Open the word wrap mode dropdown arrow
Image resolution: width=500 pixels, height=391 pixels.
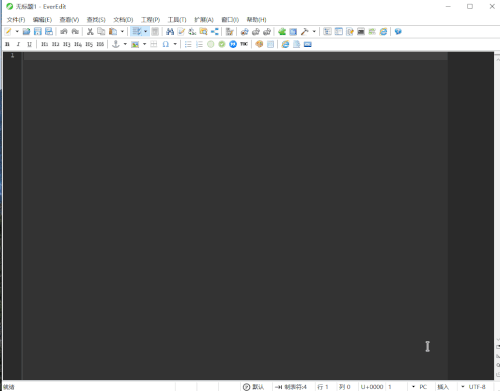pos(146,32)
